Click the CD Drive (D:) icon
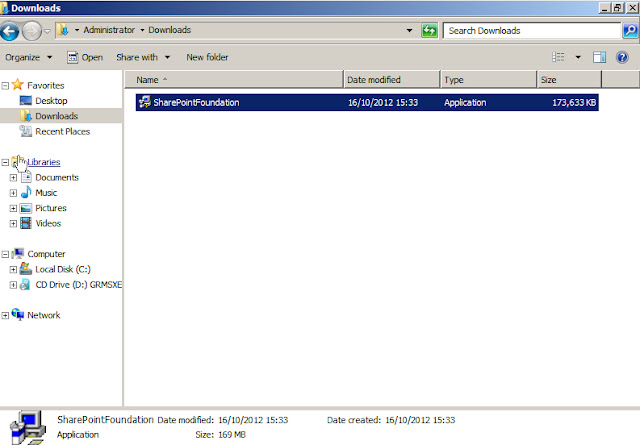Viewport: 640px width, 445px height. 25,285
